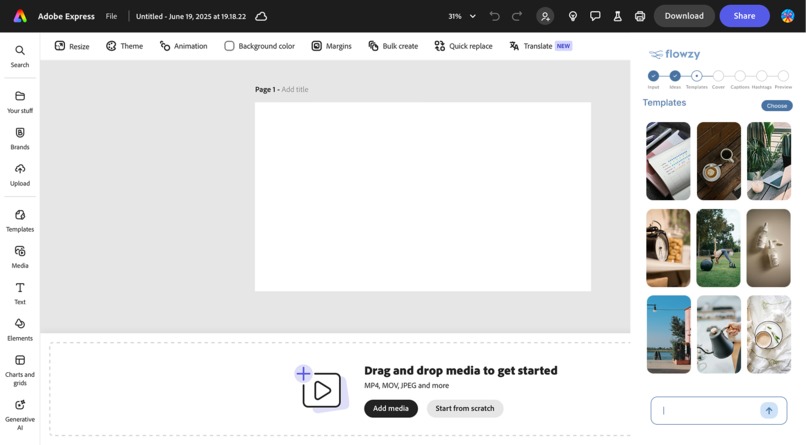Open the user profile avatar
The width and height of the screenshot is (806, 445).
pos(787,16)
